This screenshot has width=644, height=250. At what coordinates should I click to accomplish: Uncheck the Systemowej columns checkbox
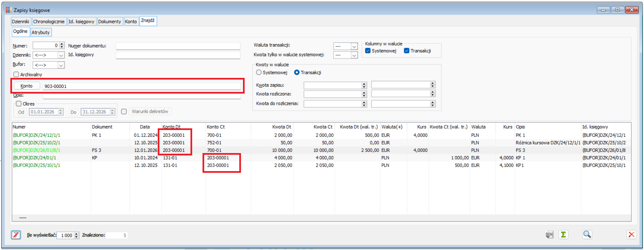coord(368,51)
